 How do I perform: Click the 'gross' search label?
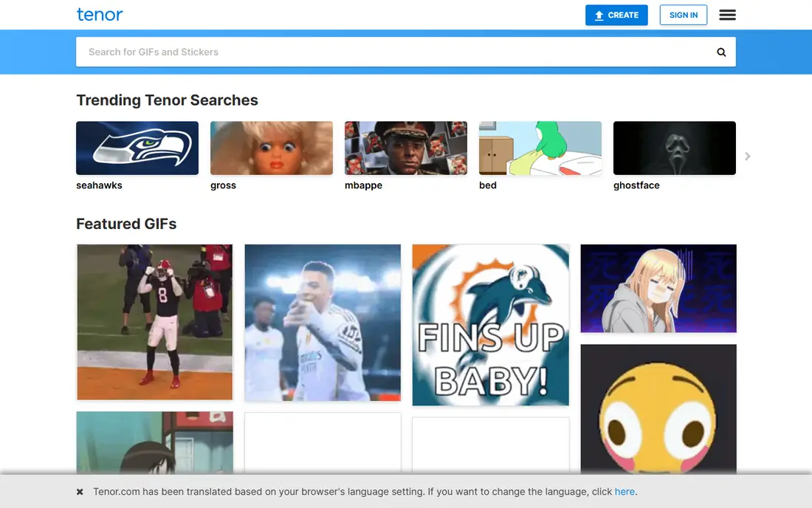223,185
